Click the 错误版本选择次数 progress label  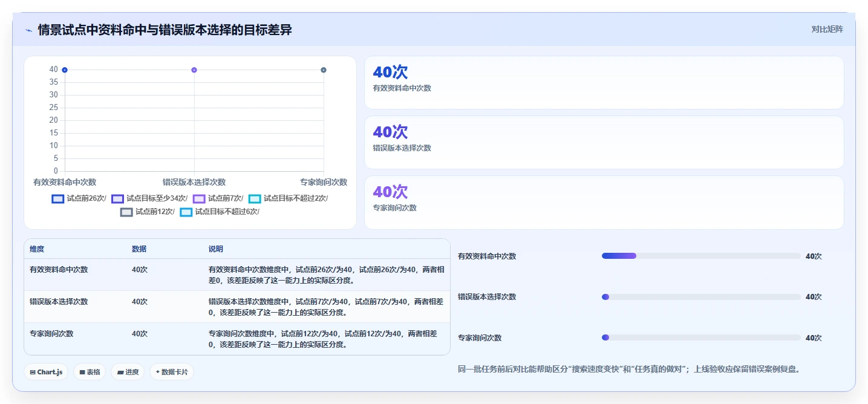coord(487,297)
